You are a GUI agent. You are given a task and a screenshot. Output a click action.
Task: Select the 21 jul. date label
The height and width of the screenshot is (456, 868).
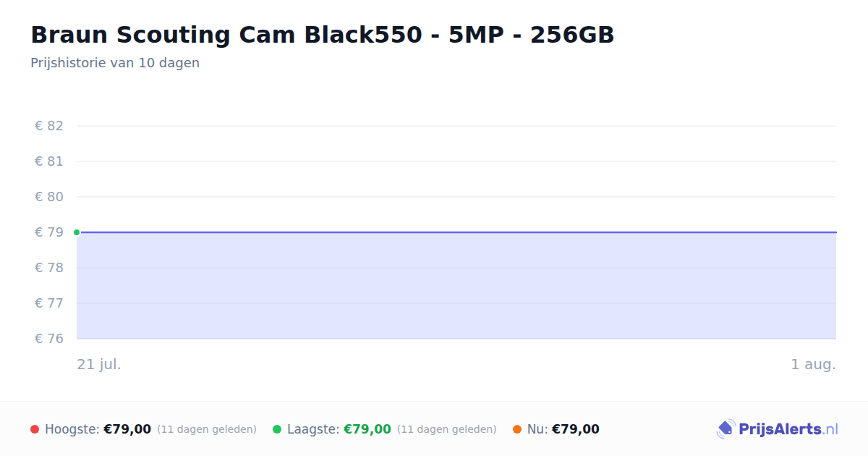(99, 364)
